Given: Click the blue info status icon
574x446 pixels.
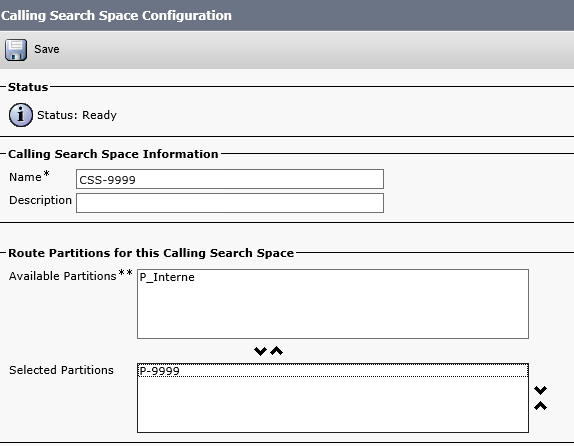Looking at the screenshot, I should [x=21, y=115].
